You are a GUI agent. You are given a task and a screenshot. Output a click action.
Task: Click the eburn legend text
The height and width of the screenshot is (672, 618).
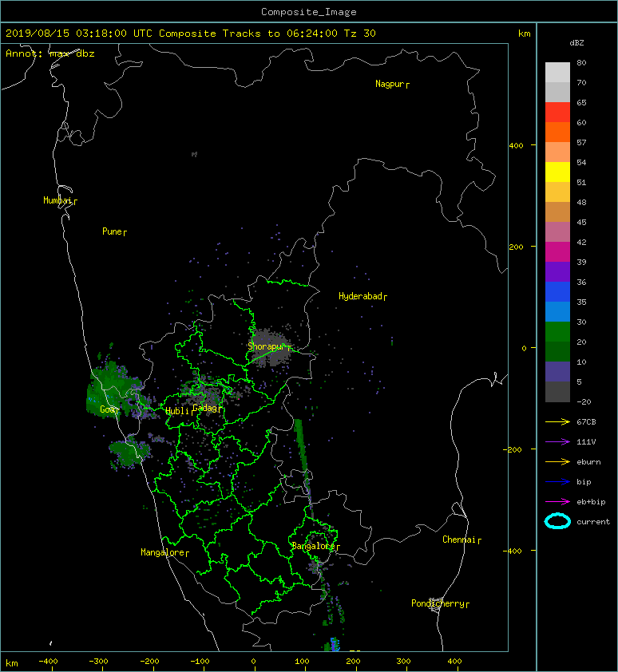pyautogui.click(x=588, y=462)
